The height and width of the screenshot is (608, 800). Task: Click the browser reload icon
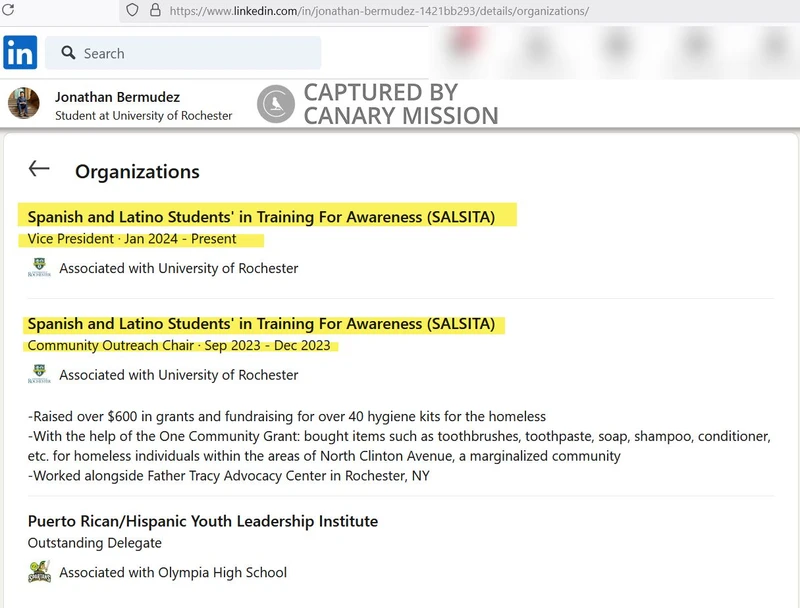pyautogui.click(x=8, y=9)
